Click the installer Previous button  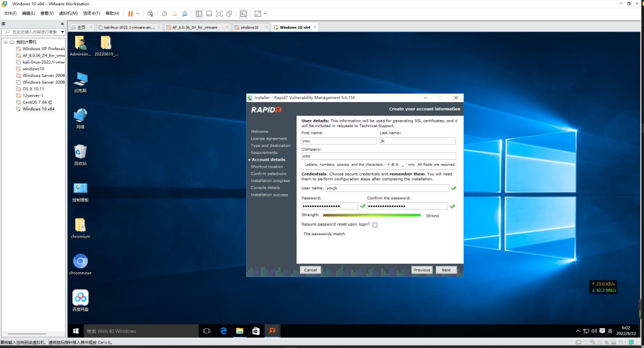tap(422, 270)
